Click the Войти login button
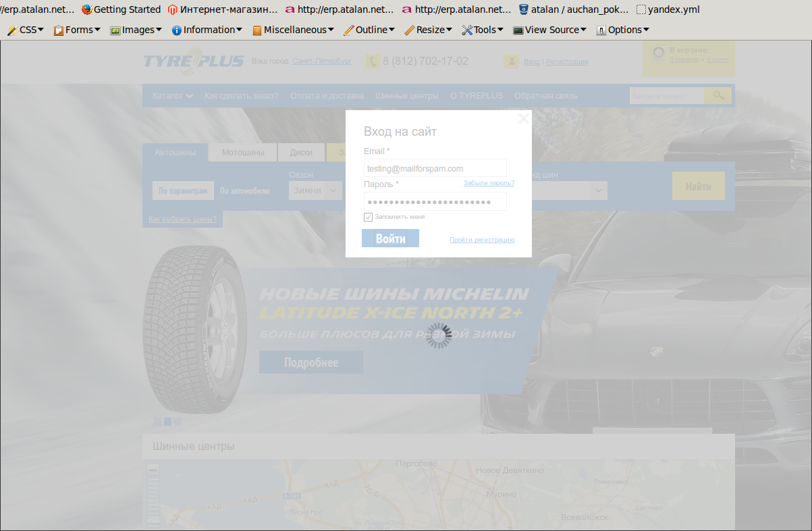 pyautogui.click(x=390, y=238)
